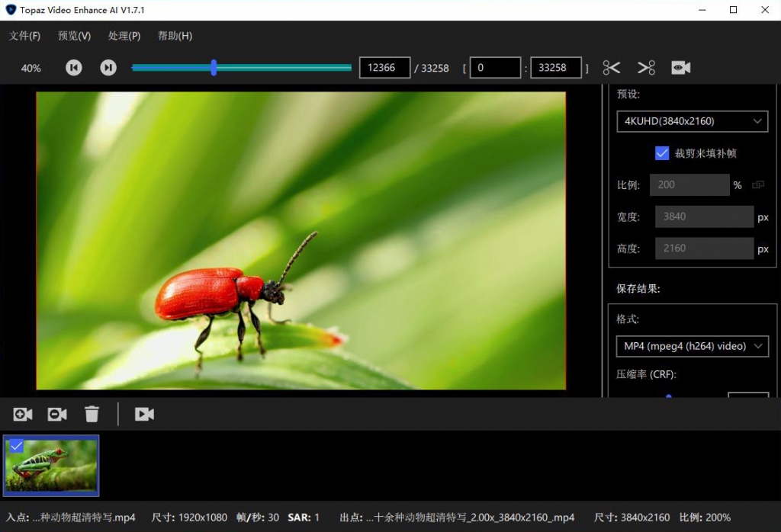Viewport: 781px width, 532px height.
Task: Click the 出点 output file name text
Action: (x=457, y=518)
